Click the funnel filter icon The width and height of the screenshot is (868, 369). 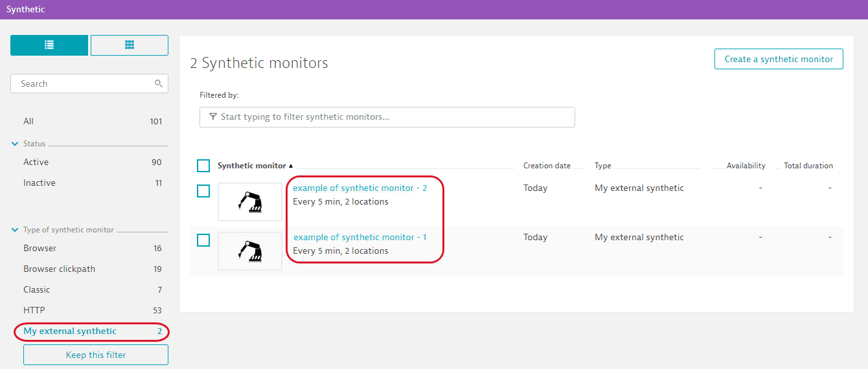[x=213, y=117]
